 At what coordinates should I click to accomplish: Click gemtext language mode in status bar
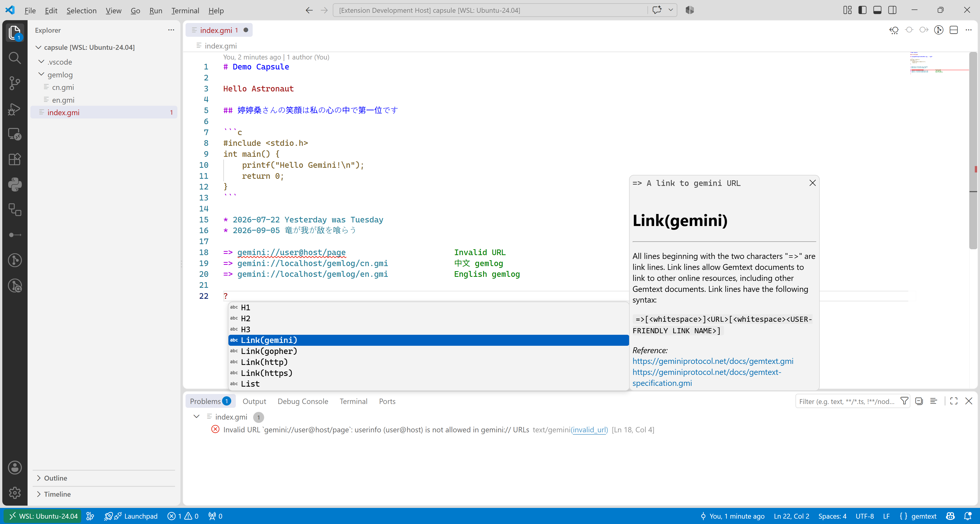(x=924, y=516)
